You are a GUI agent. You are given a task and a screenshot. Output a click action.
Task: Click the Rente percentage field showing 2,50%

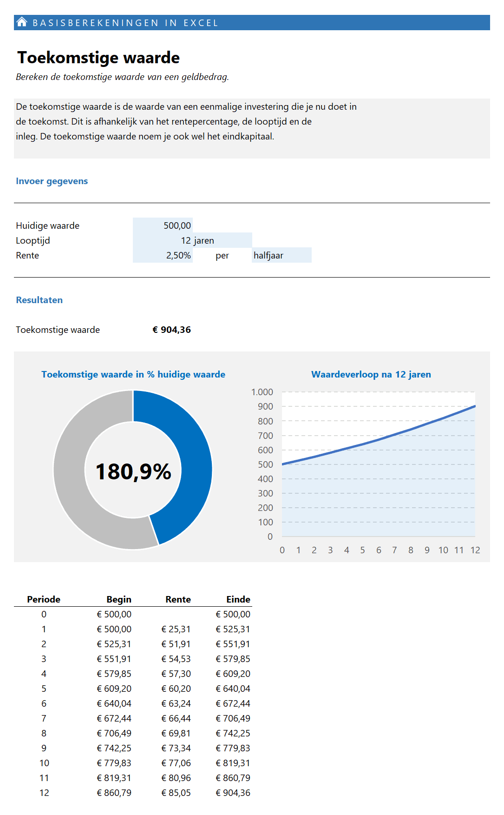163,255
